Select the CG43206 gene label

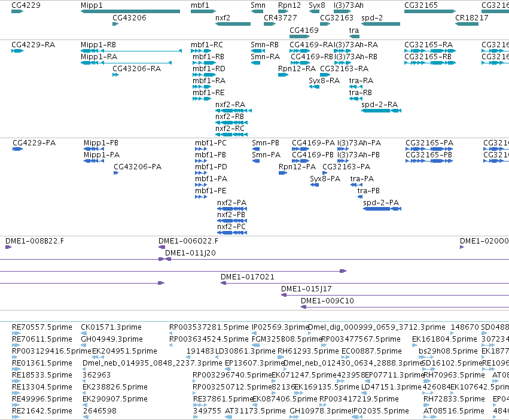(129, 17)
